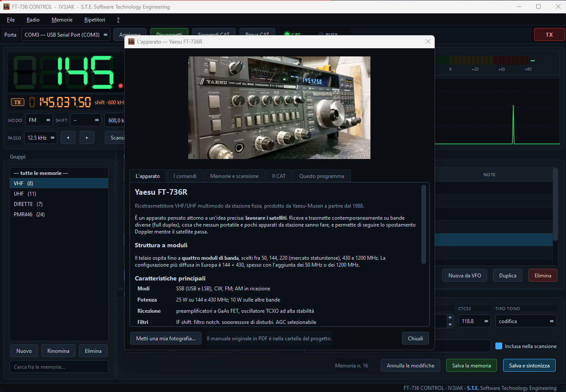This screenshot has height=392, width=566.
Task: Open the Ripetitori menu
Action: click(95, 20)
